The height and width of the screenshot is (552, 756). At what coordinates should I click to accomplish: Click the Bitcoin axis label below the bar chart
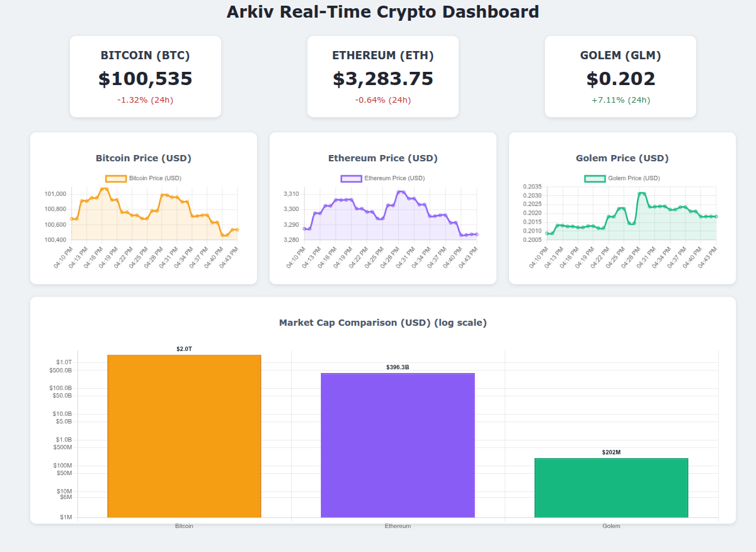click(x=183, y=525)
